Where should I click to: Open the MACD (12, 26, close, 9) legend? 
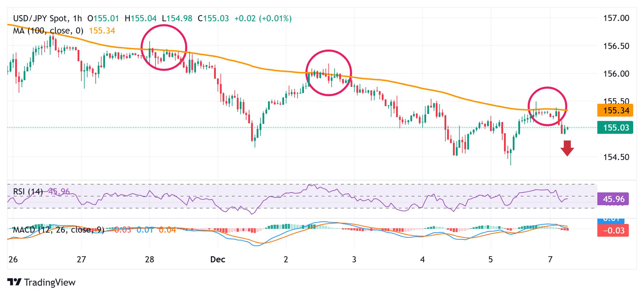pos(58,230)
